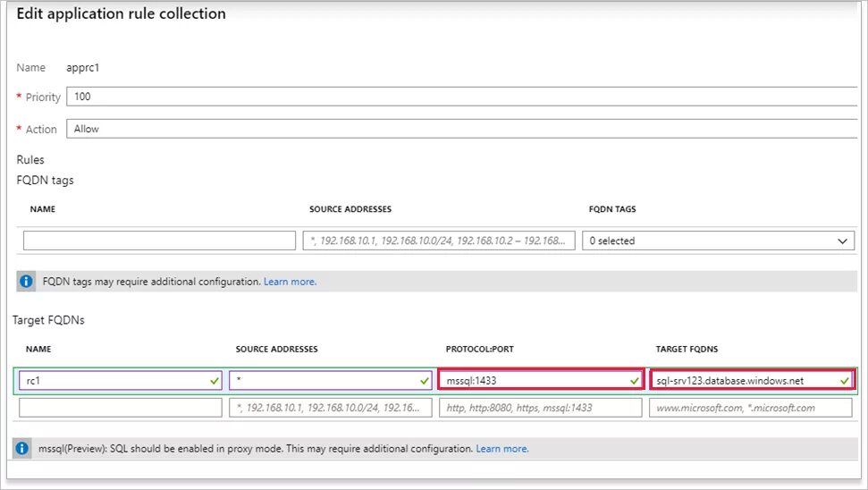This screenshot has height=490, width=868.
Task: Click the rc1 source address field showing asterisk
Action: (331, 380)
